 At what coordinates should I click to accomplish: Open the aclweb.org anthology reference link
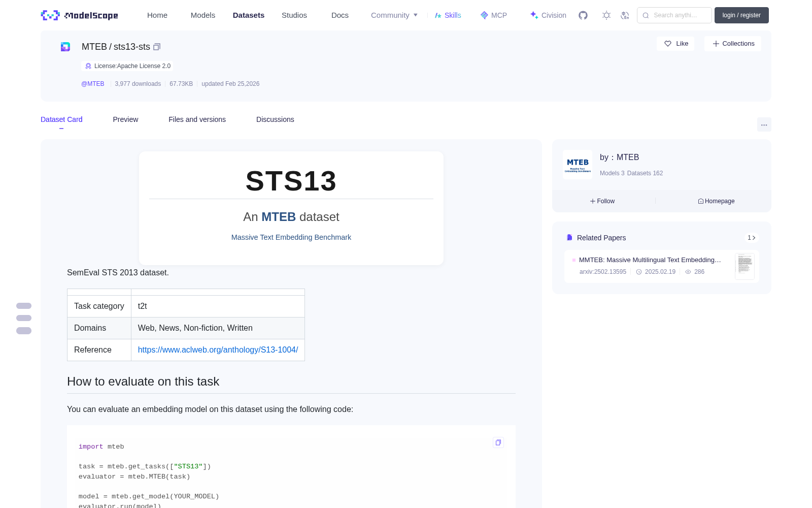(218, 350)
